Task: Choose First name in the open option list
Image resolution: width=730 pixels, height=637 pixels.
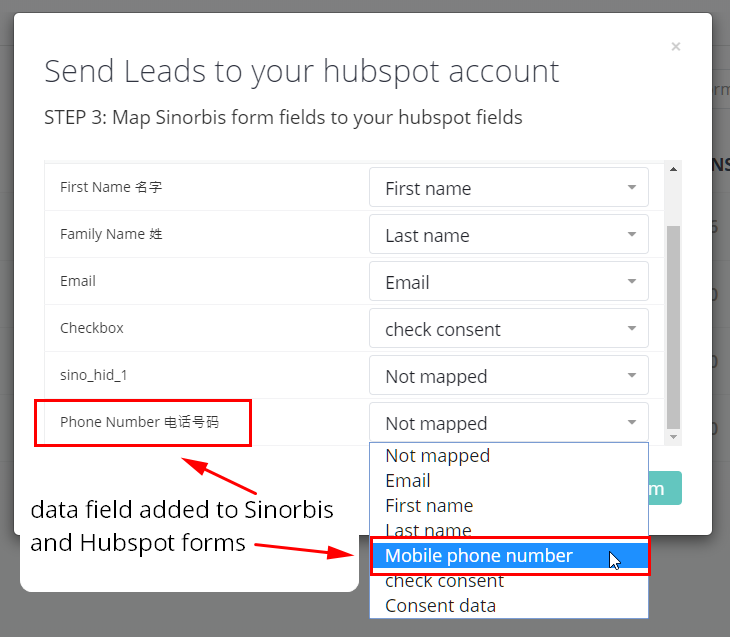Action: [429, 506]
